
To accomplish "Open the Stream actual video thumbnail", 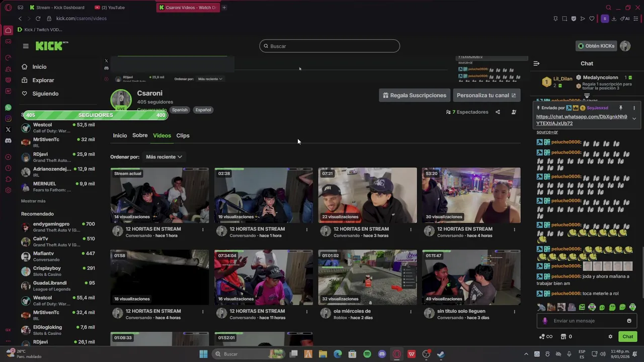I will pyautogui.click(x=159, y=195).
